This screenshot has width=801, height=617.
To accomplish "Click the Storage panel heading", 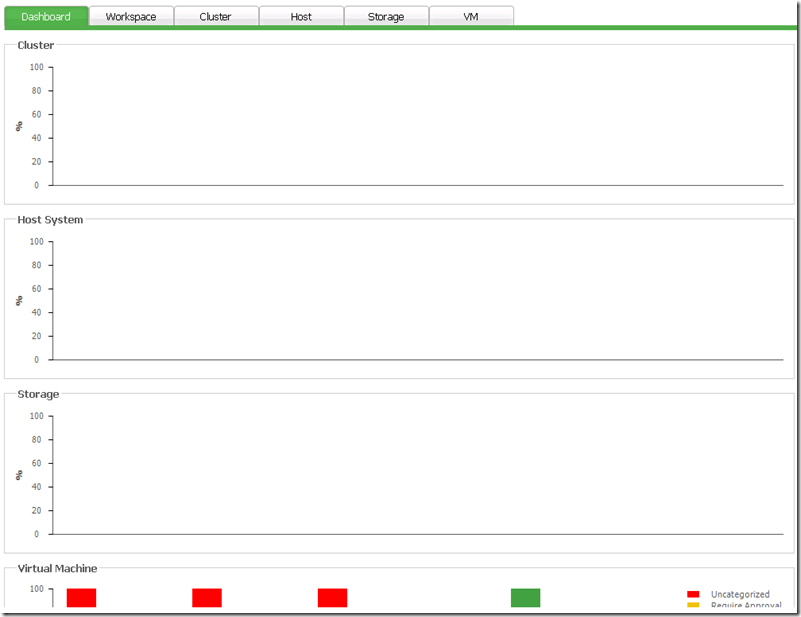I will (x=38, y=394).
